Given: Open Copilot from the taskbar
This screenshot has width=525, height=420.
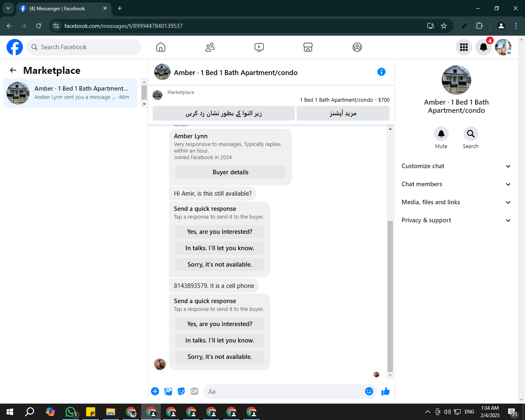Looking at the screenshot, I should click(x=50, y=412).
